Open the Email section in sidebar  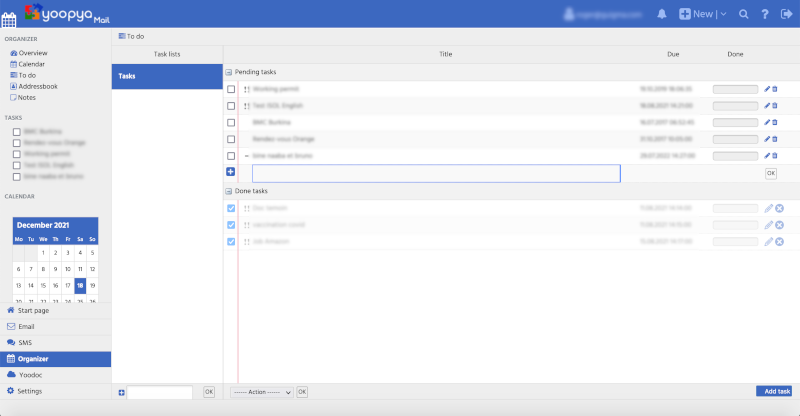tap(27, 326)
